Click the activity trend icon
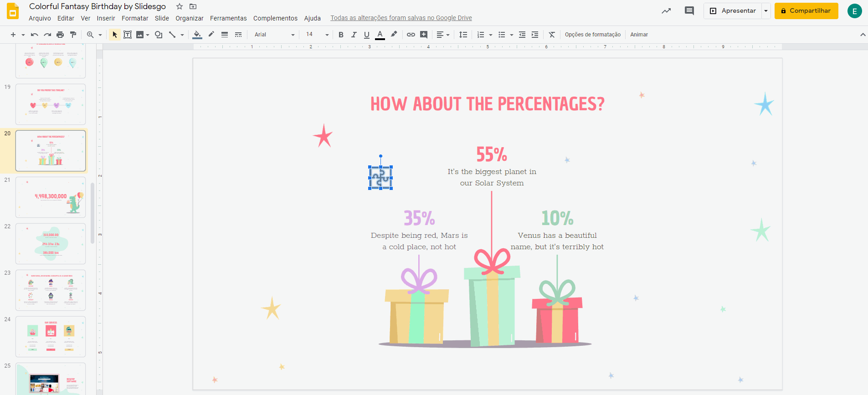Image resolution: width=868 pixels, height=395 pixels. tap(666, 11)
